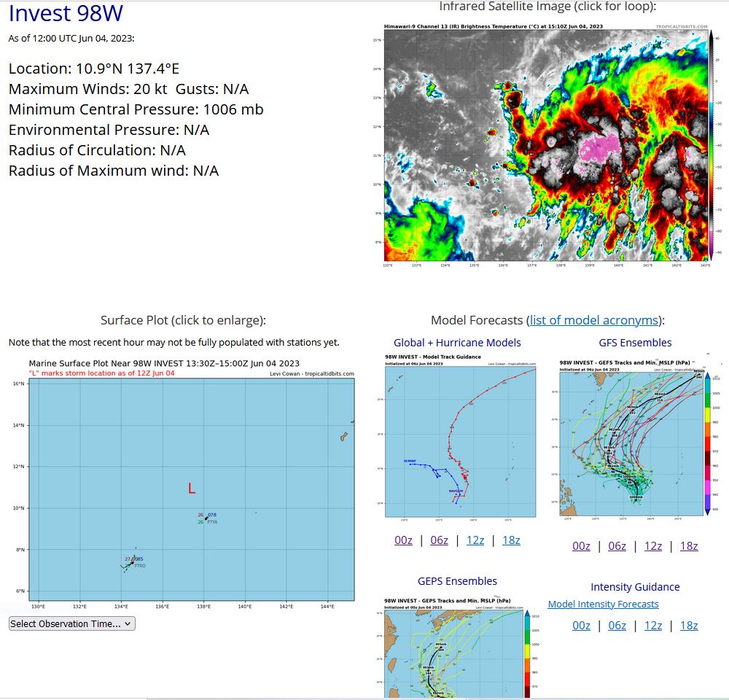The height and width of the screenshot is (700, 729).
Task: Select 12z run under Global + Hurricane Models
Action: 475,540
